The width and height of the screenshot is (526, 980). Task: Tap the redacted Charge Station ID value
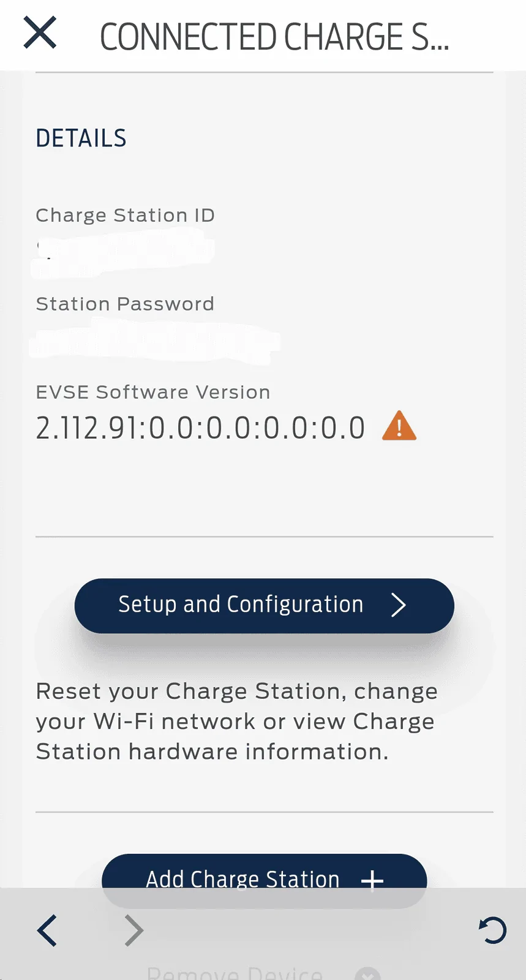(122, 250)
